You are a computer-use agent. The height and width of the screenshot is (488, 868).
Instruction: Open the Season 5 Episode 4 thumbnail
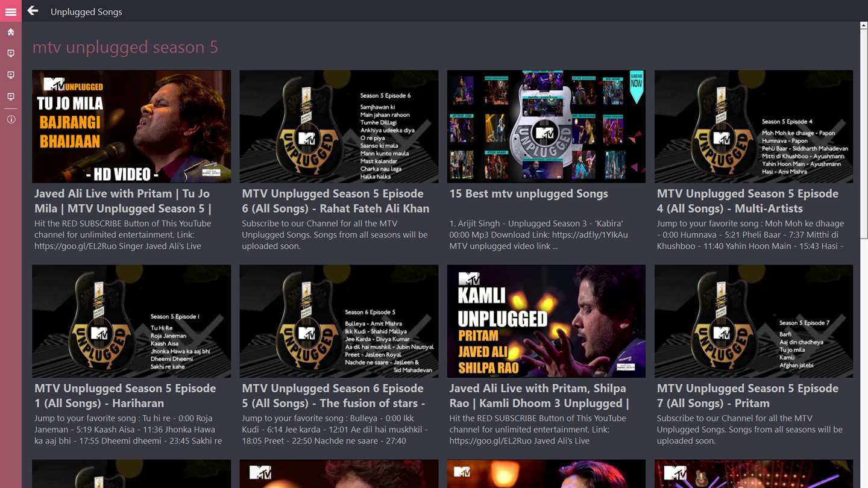click(x=753, y=127)
